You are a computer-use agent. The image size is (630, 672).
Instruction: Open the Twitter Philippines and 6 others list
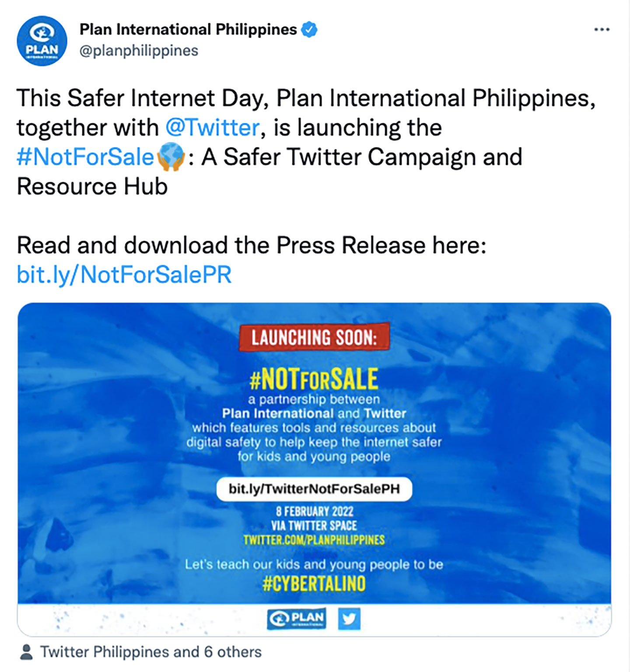[x=151, y=652]
